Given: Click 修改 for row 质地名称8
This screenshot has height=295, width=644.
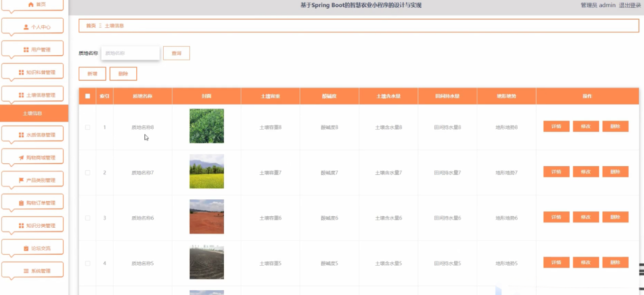Looking at the screenshot, I should pyautogui.click(x=586, y=126).
